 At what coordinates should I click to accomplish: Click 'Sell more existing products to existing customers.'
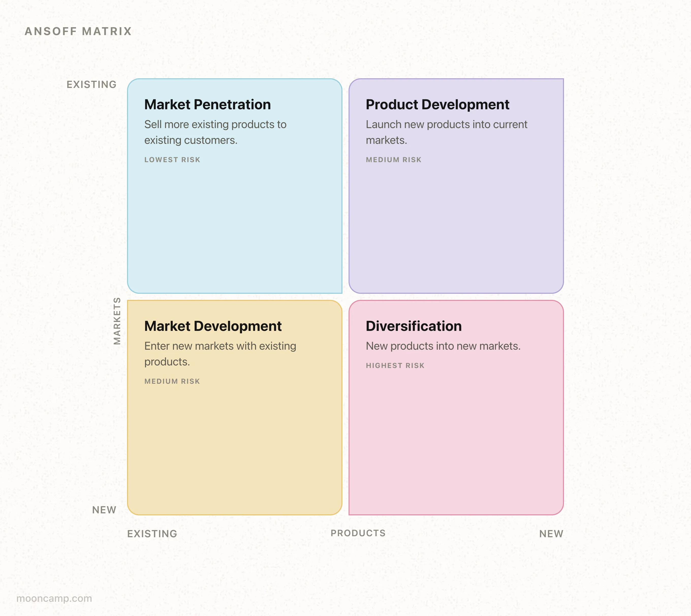pos(215,132)
